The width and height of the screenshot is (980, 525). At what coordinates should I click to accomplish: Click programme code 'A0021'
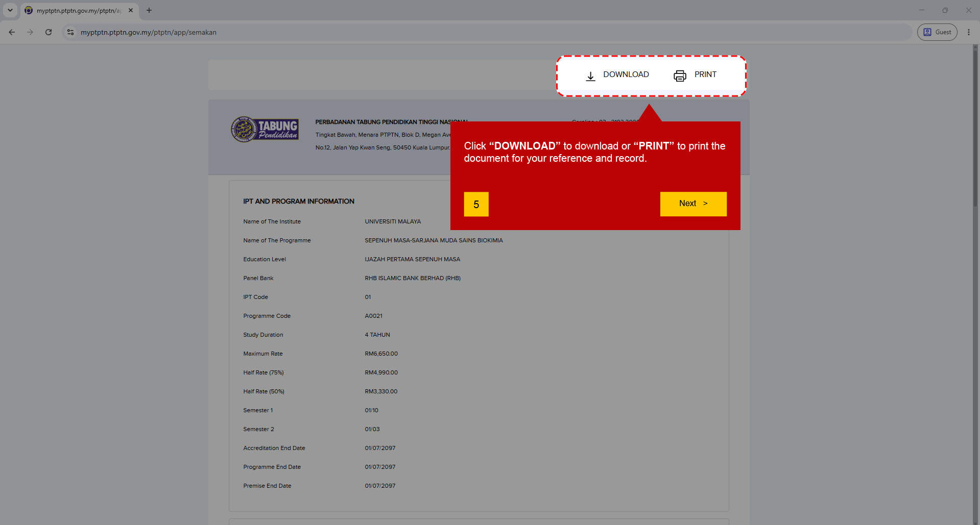coord(373,316)
